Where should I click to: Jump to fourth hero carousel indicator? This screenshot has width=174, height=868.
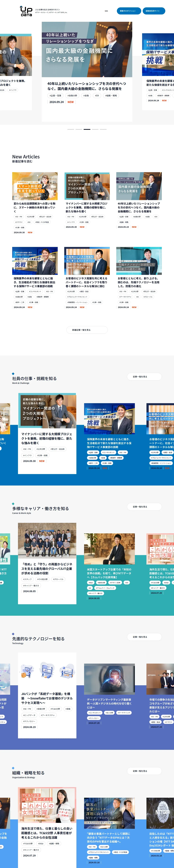(x=95, y=129)
